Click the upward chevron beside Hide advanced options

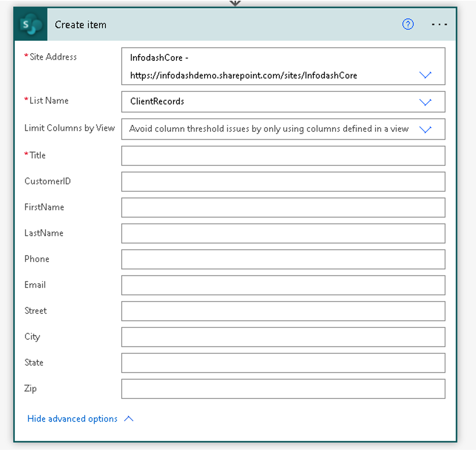[129, 418]
